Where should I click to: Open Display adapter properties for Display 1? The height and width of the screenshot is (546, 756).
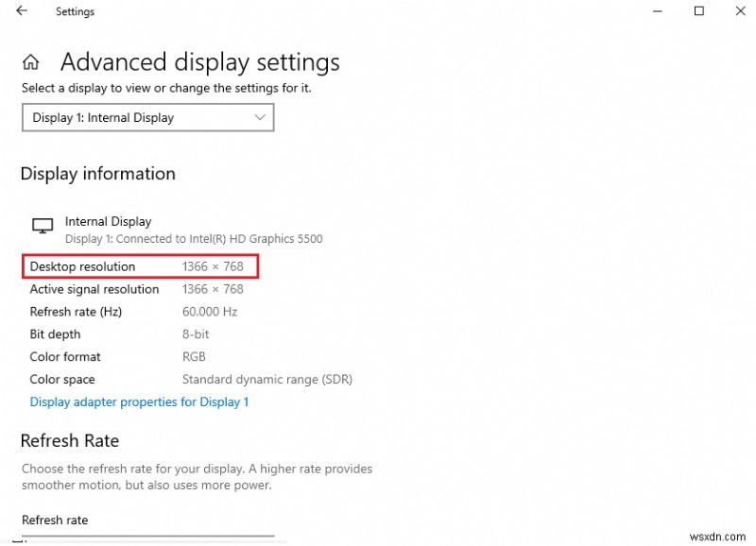click(x=139, y=402)
